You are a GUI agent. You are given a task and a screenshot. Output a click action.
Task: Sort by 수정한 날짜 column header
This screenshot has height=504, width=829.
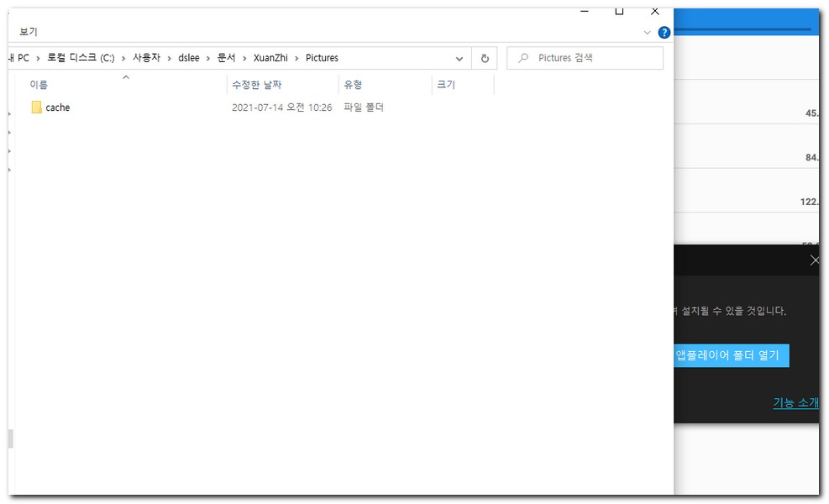tap(257, 86)
